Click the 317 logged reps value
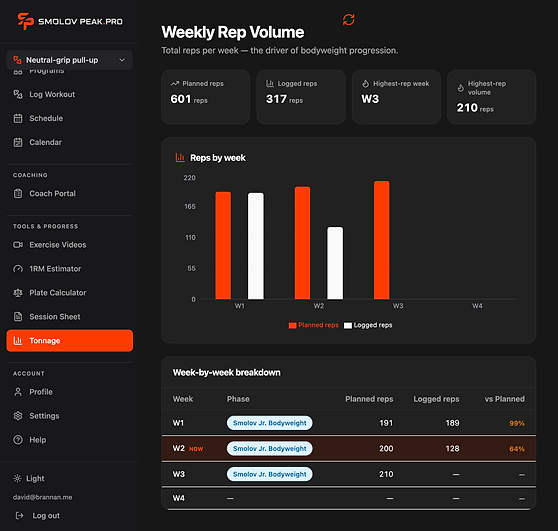558x531 pixels. point(277,99)
